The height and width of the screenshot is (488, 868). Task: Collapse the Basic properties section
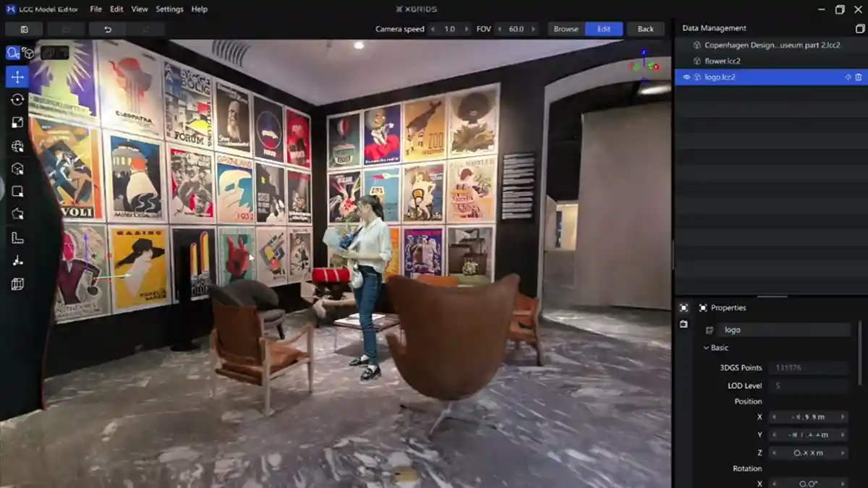click(707, 348)
